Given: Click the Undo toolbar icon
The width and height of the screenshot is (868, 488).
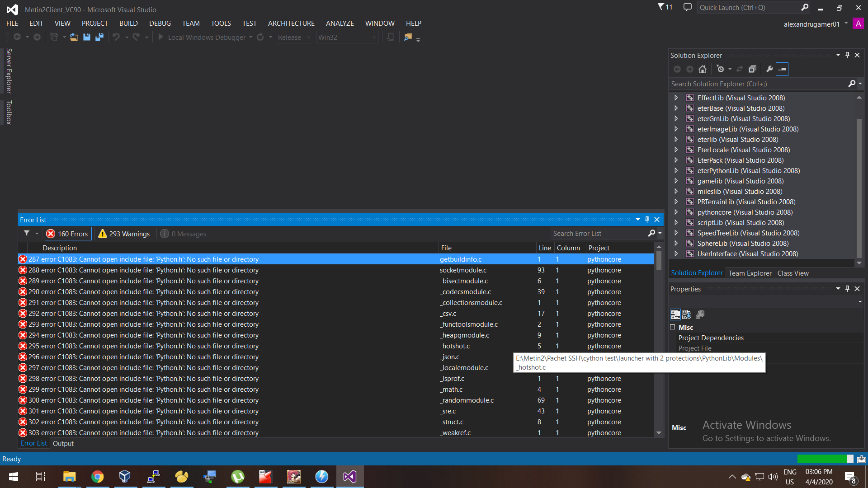Looking at the screenshot, I should tap(116, 37).
